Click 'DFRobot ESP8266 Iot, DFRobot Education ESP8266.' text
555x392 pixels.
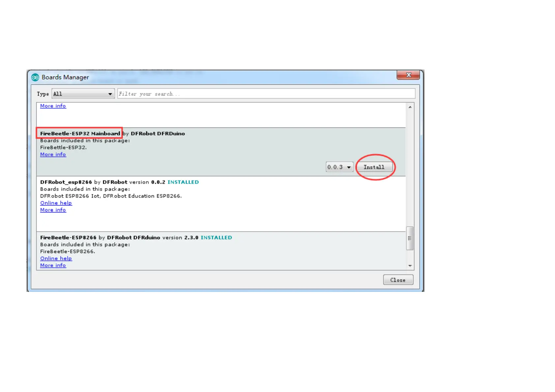(x=111, y=196)
